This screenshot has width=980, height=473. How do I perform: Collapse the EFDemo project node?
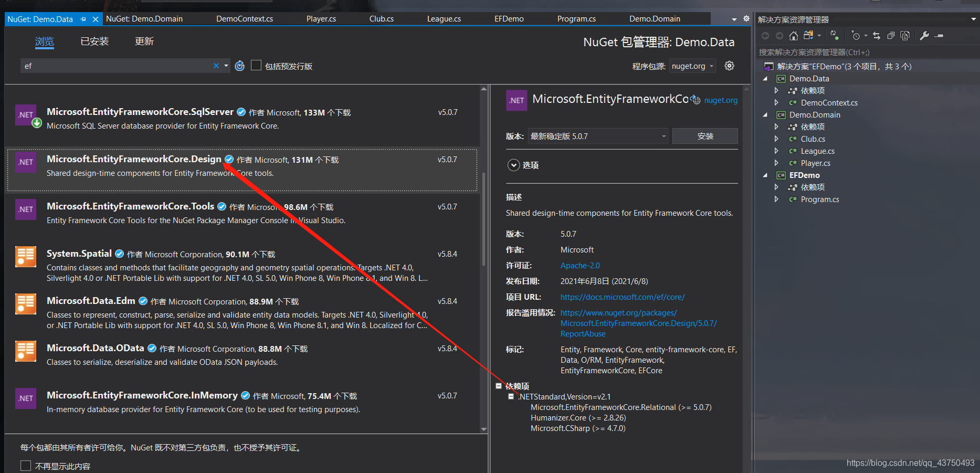point(765,175)
